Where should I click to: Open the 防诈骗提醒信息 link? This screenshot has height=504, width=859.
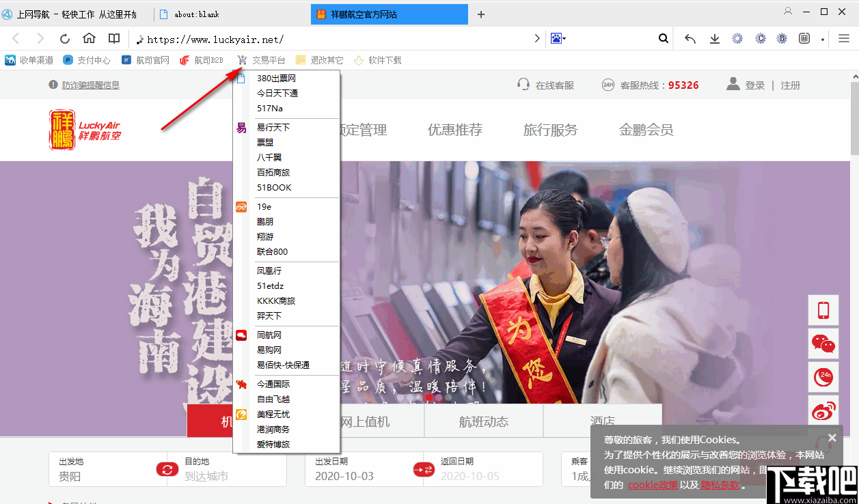pos(90,85)
